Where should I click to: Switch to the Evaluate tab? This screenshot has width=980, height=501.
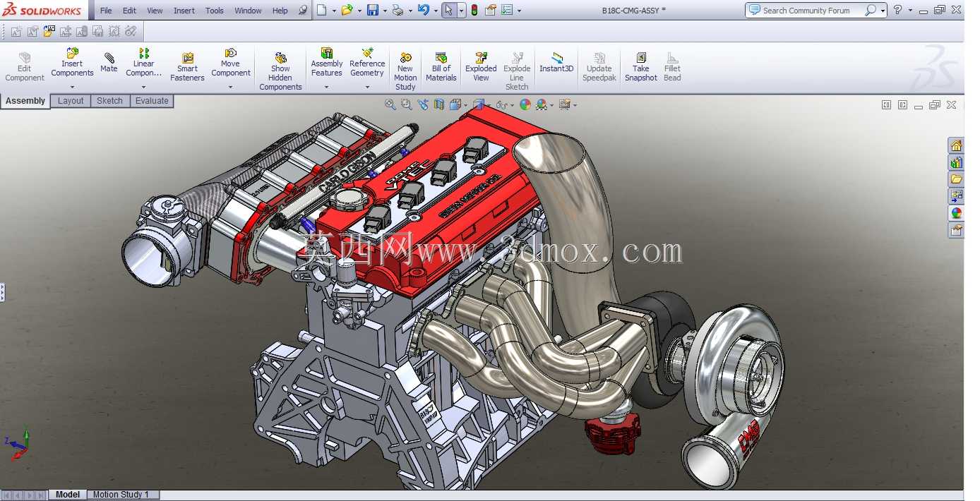[x=152, y=101]
